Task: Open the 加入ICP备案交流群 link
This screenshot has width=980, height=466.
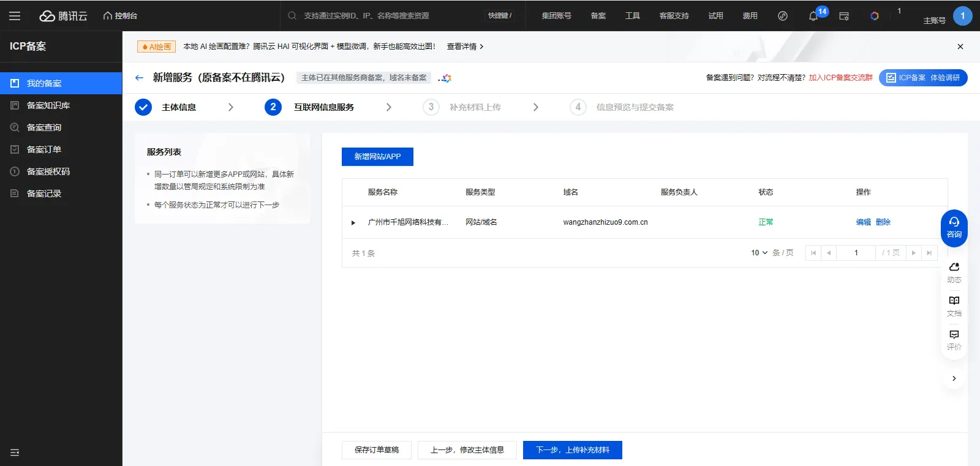Action: pos(840,78)
